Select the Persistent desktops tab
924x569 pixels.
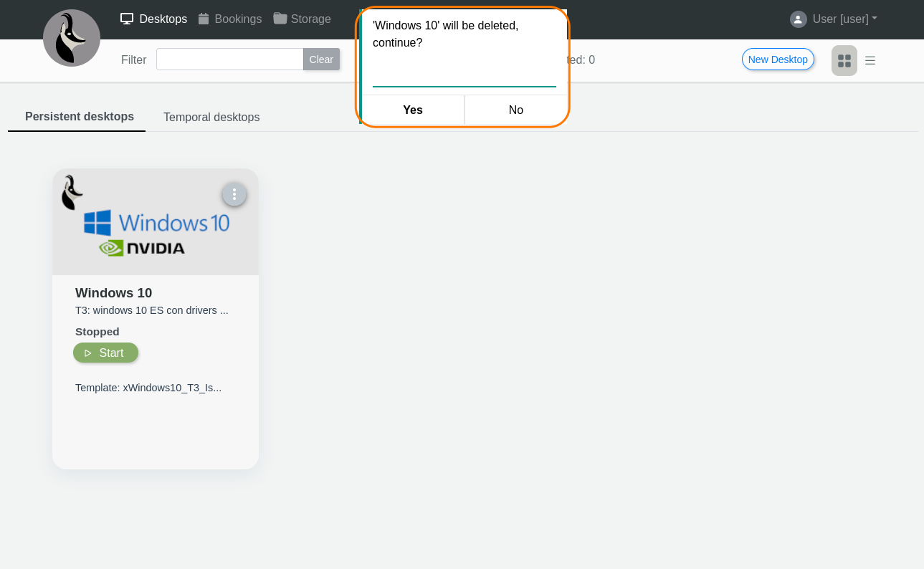pyautogui.click(x=80, y=117)
